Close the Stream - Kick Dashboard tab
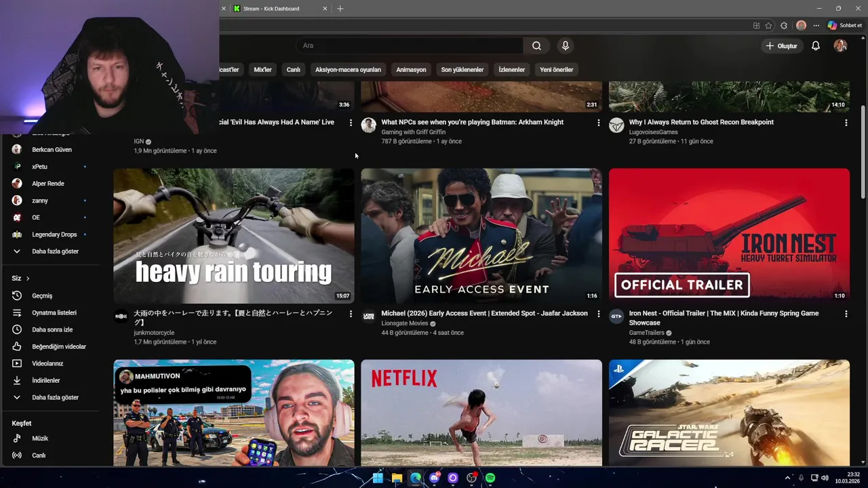The height and width of the screenshot is (488, 868). 325,8
